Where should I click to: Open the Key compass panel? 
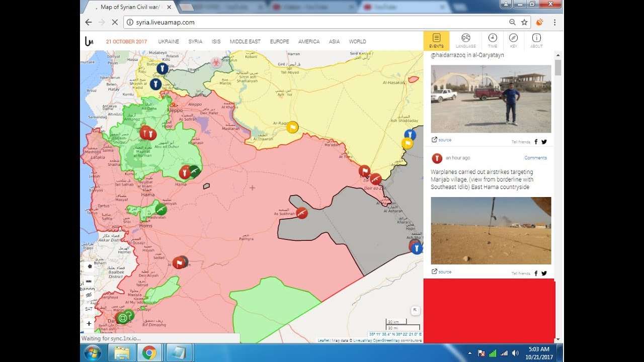(x=513, y=41)
